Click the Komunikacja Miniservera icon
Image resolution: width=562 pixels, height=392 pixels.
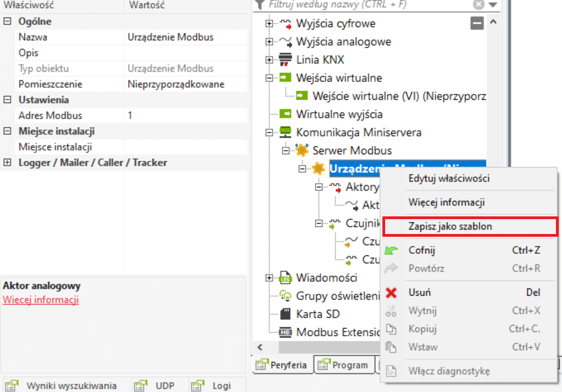[x=285, y=133]
